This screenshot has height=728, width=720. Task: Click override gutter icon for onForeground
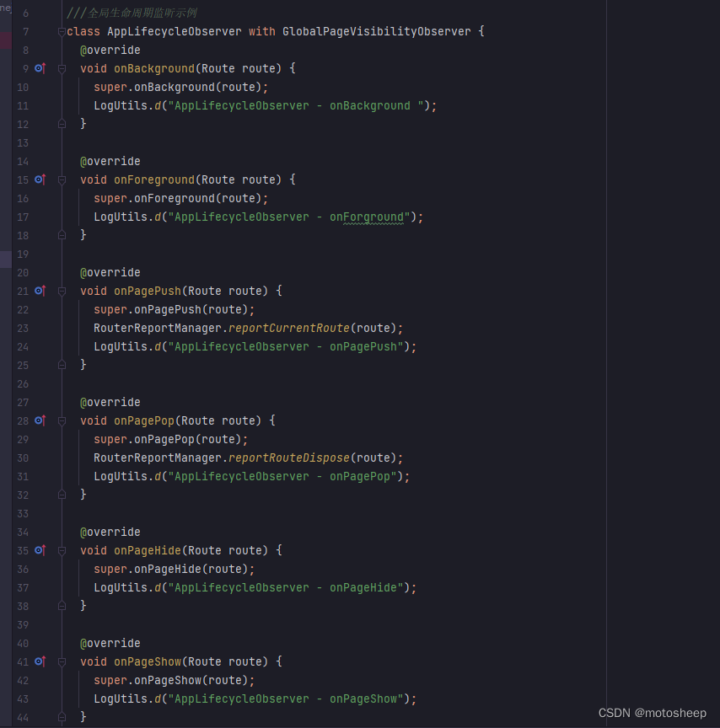40,179
